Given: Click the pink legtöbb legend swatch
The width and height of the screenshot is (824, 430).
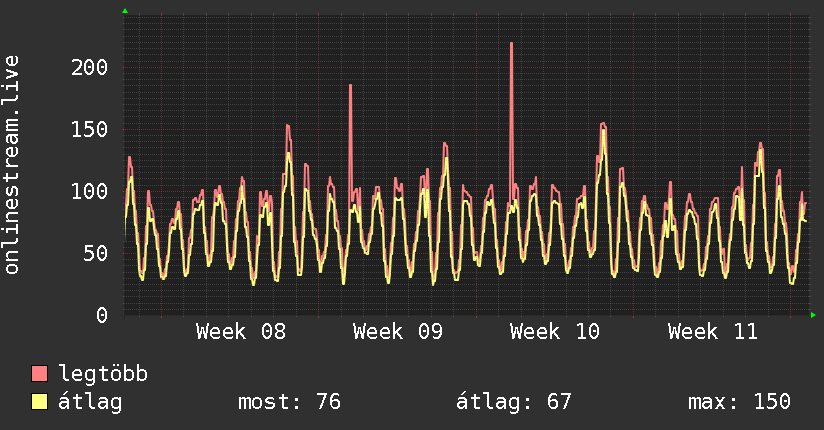Looking at the screenshot, I should (x=39, y=373).
